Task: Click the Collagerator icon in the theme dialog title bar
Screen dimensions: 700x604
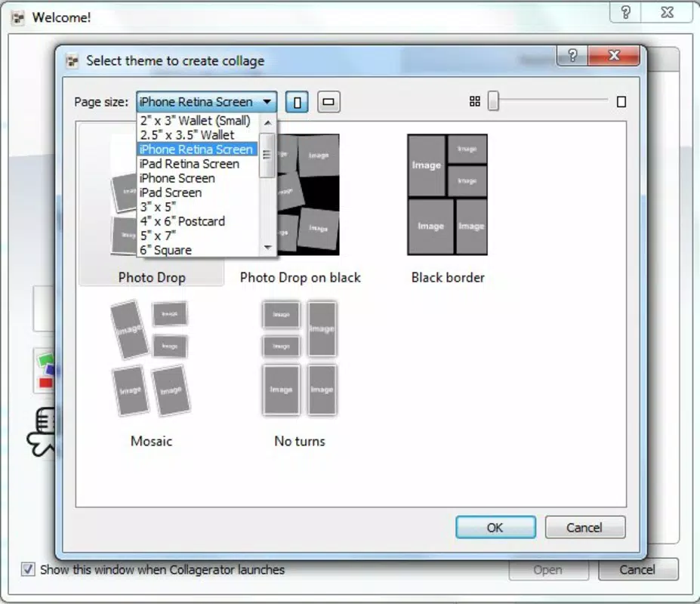Action: 72,60
